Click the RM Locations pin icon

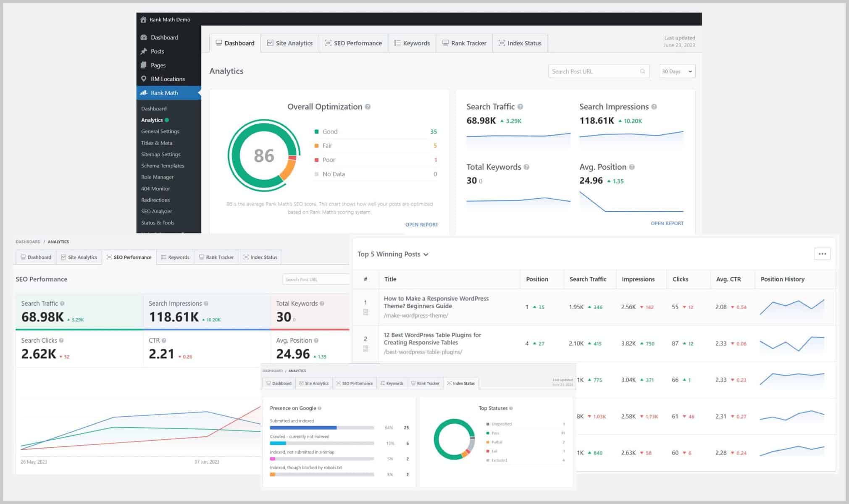point(144,79)
